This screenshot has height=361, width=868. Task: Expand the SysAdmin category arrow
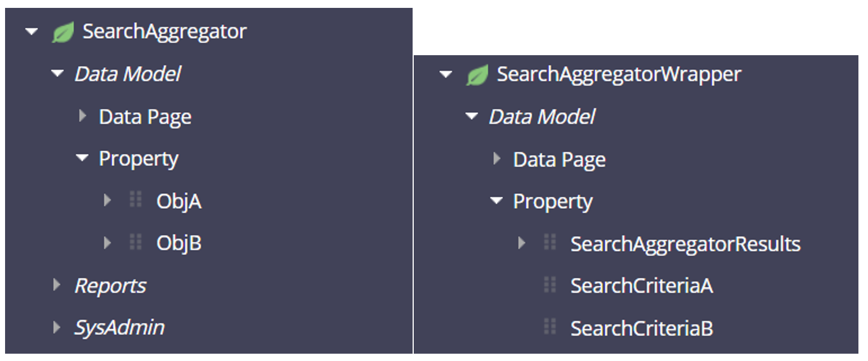point(57,327)
